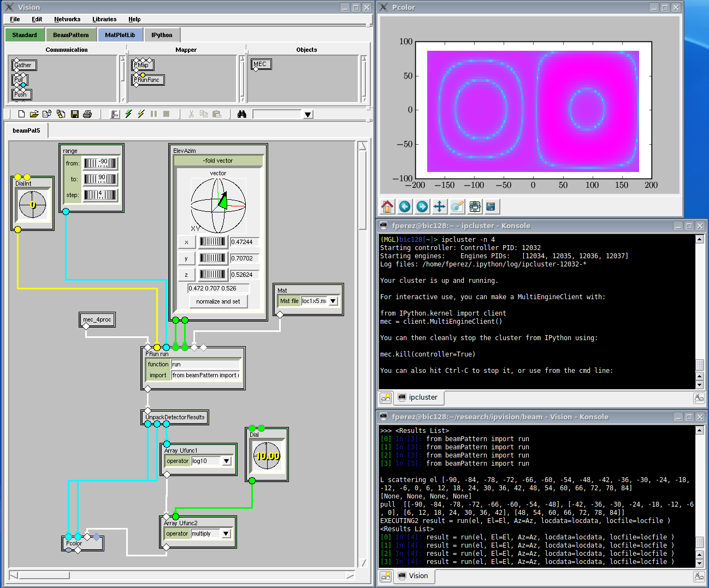Click the save figure disk icon in Pcolor
This screenshot has height=588, width=709.
click(491, 206)
